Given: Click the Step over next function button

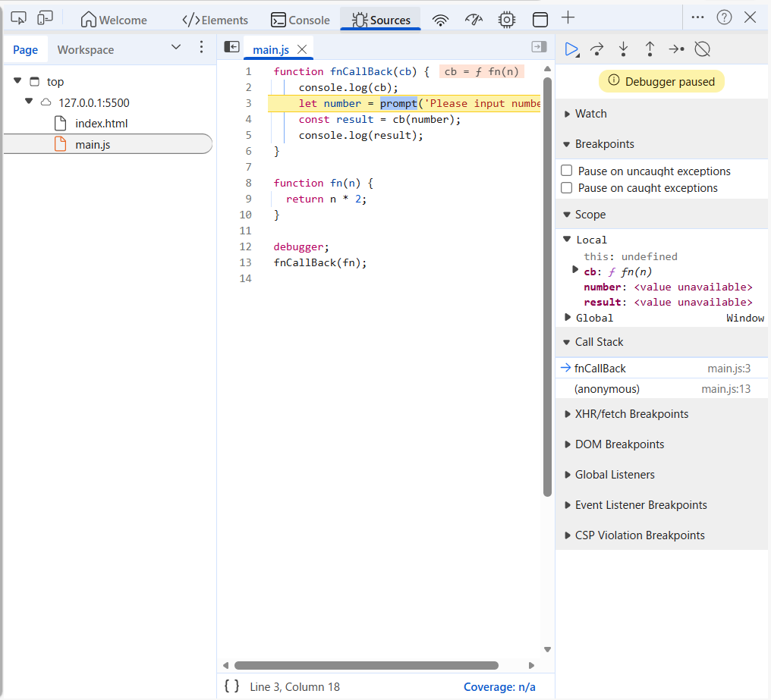Looking at the screenshot, I should point(597,49).
